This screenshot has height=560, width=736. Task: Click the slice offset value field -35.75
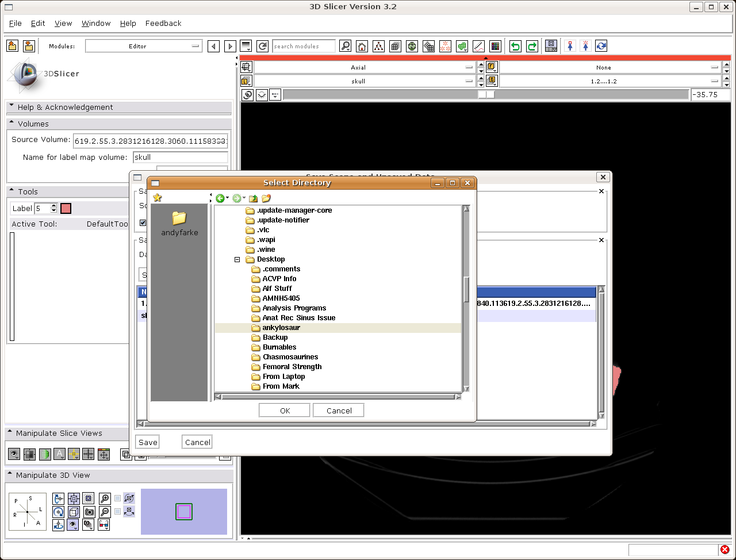tap(711, 95)
